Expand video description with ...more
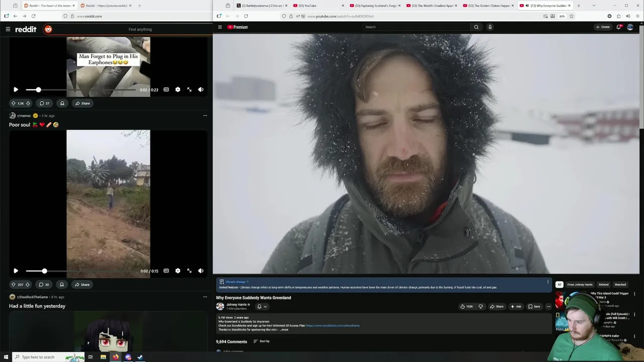The width and height of the screenshot is (644, 362). 284,329
